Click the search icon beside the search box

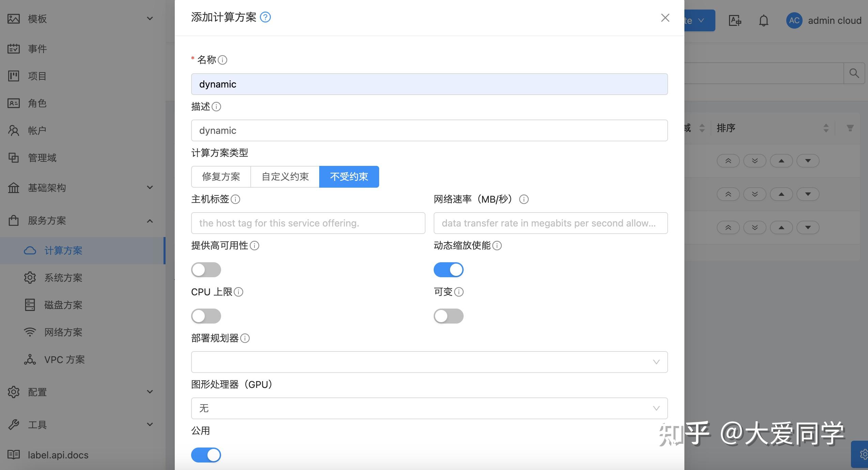[854, 73]
